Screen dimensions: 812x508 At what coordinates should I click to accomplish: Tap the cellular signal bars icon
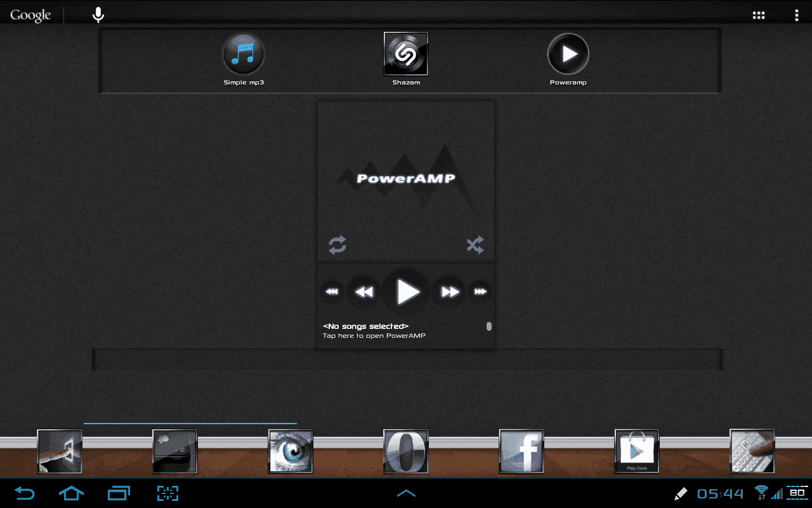777,493
